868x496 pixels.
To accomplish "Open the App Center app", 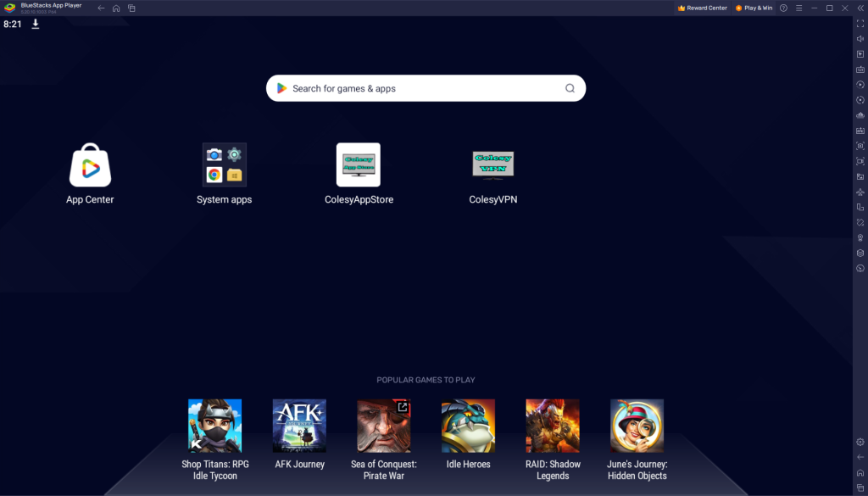I will (90, 165).
